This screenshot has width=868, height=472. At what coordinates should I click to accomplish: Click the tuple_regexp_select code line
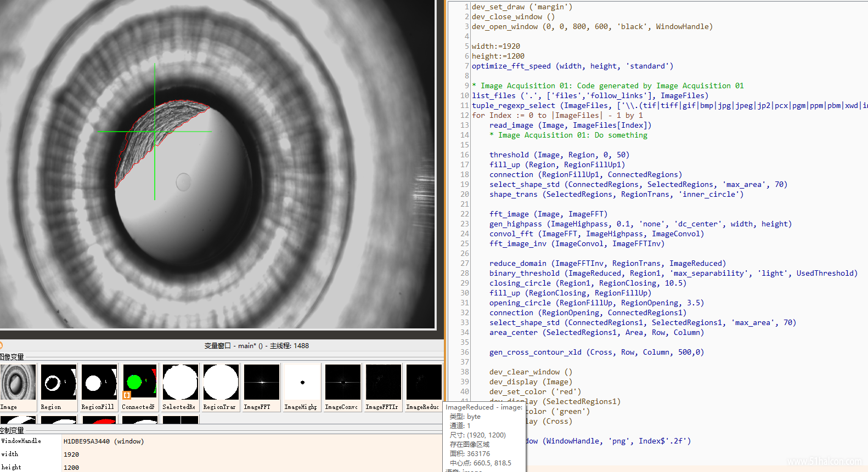click(x=669, y=105)
